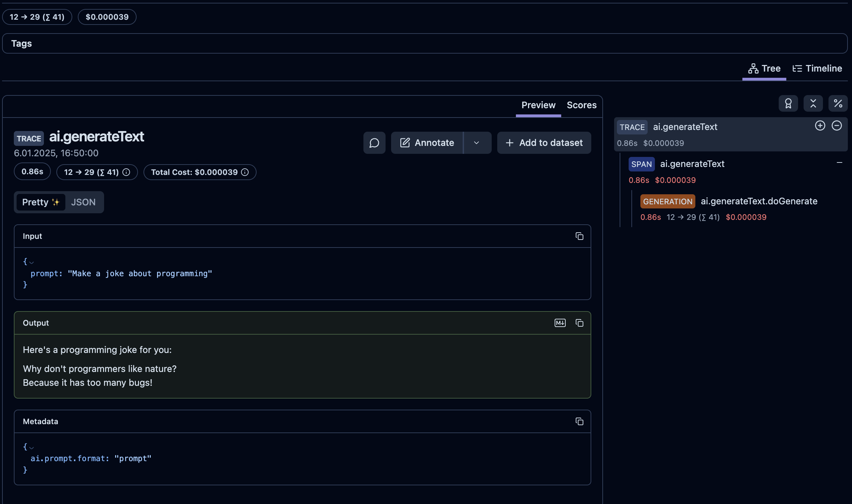Click the comment speech bubble icon
This screenshot has width=852, height=504.
374,143
